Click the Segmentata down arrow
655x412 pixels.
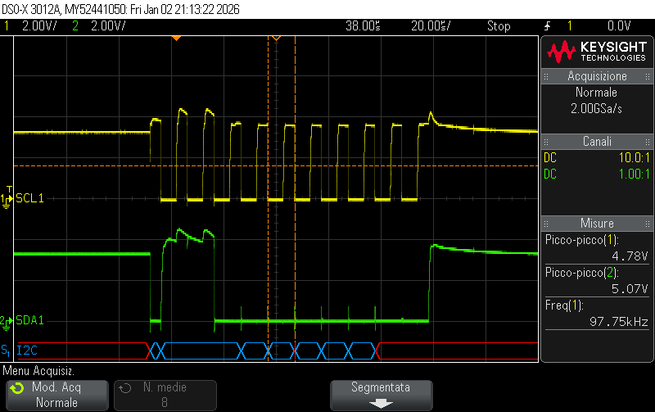tap(381, 403)
